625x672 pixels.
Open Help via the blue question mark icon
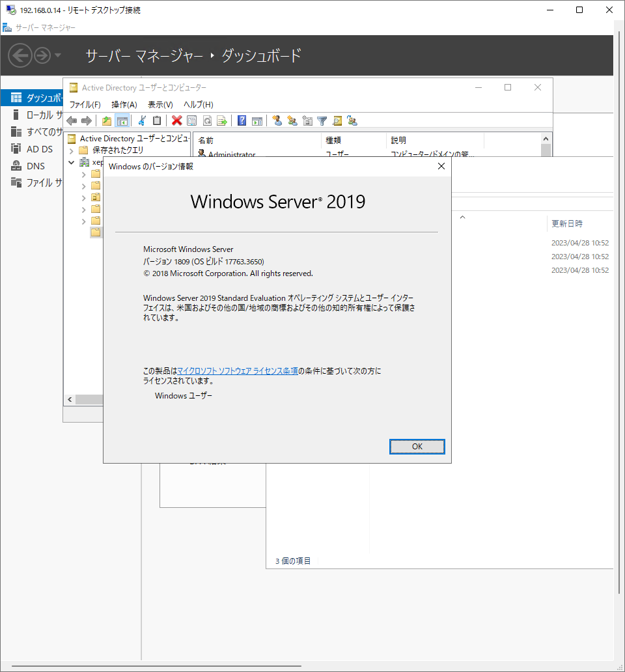(x=242, y=121)
